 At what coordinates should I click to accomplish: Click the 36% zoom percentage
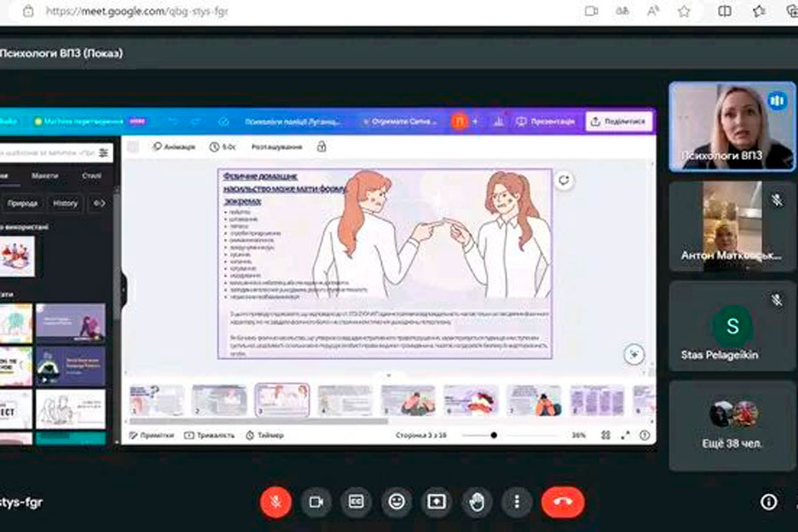tap(579, 435)
